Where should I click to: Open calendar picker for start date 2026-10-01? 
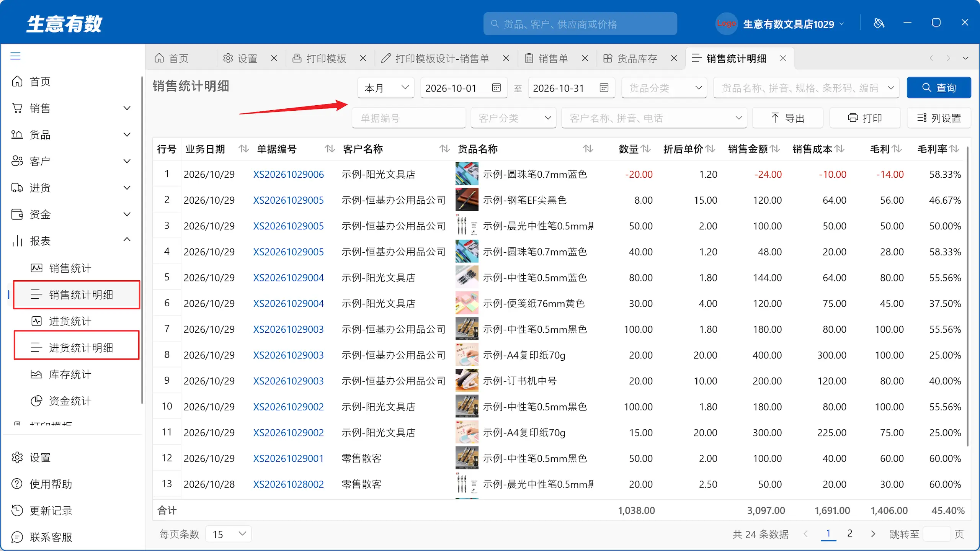(x=497, y=88)
